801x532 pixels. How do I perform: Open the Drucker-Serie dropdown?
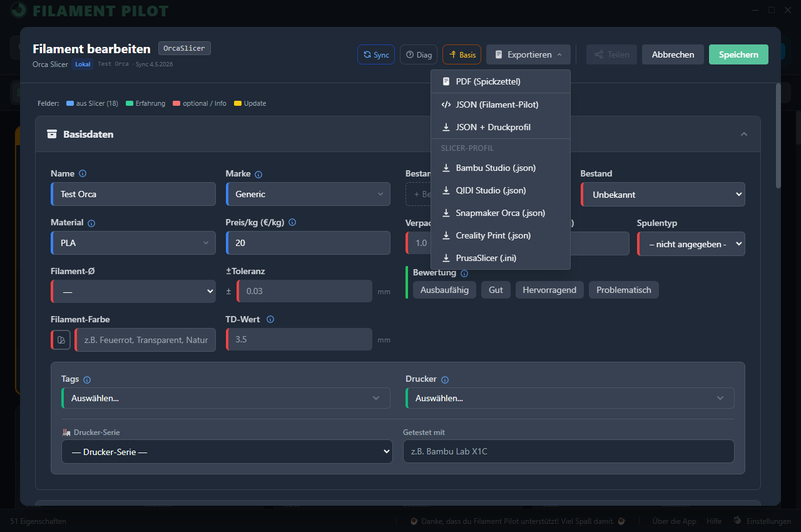pos(227,452)
